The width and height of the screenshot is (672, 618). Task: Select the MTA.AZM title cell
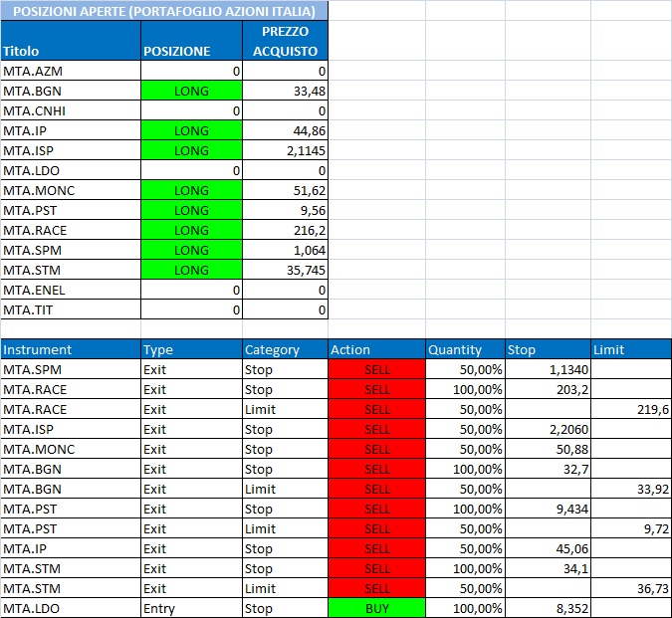(x=71, y=71)
